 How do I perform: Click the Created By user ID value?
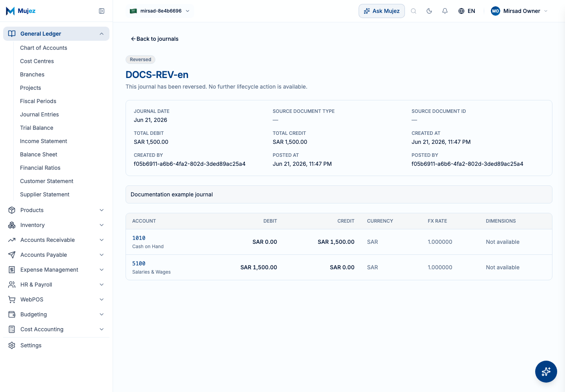click(190, 164)
